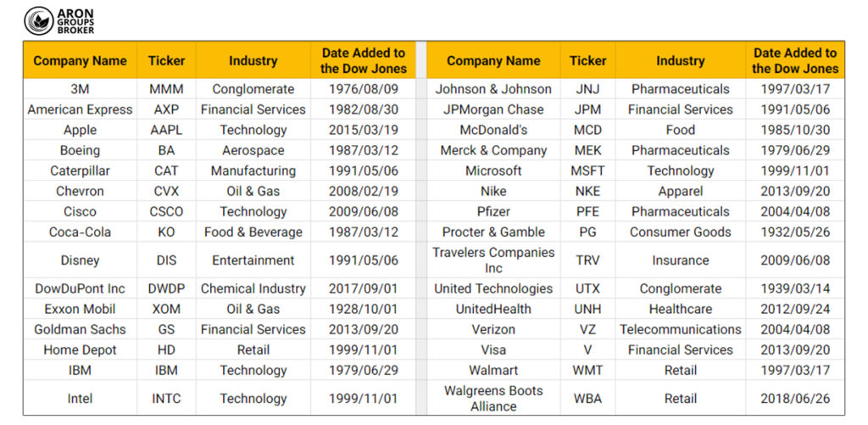Click the Aron Groups Broker logo
Image resolution: width=868 pixels, height=425 pixels.
coord(59,20)
